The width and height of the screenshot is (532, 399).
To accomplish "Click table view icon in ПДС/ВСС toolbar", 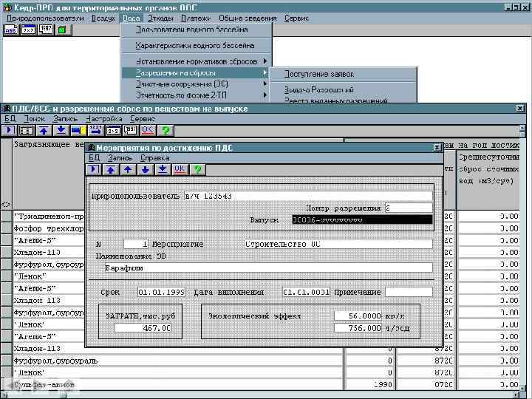I will (26, 130).
